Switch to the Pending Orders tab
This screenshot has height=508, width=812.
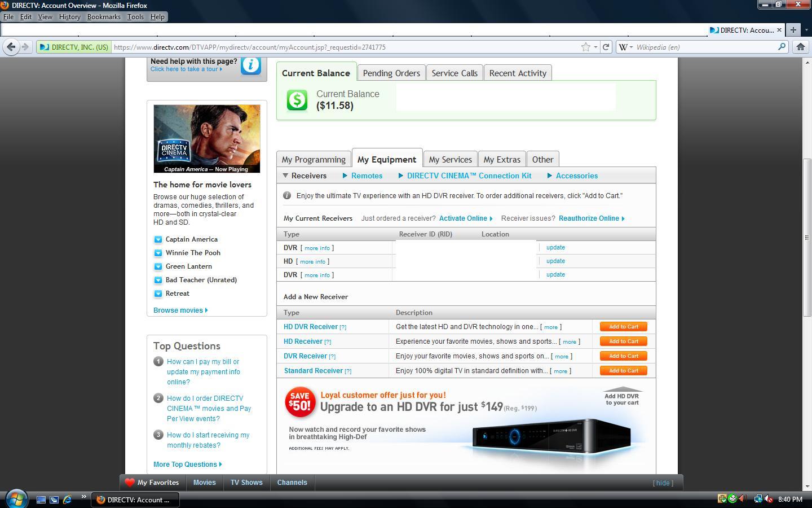click(x=391, y=73)
